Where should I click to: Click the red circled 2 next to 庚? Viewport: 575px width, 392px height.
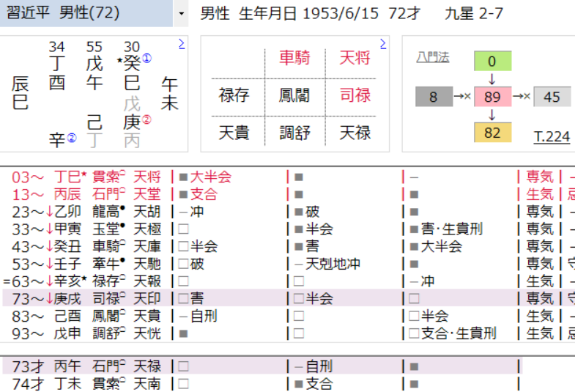click(x=146, y=119)
